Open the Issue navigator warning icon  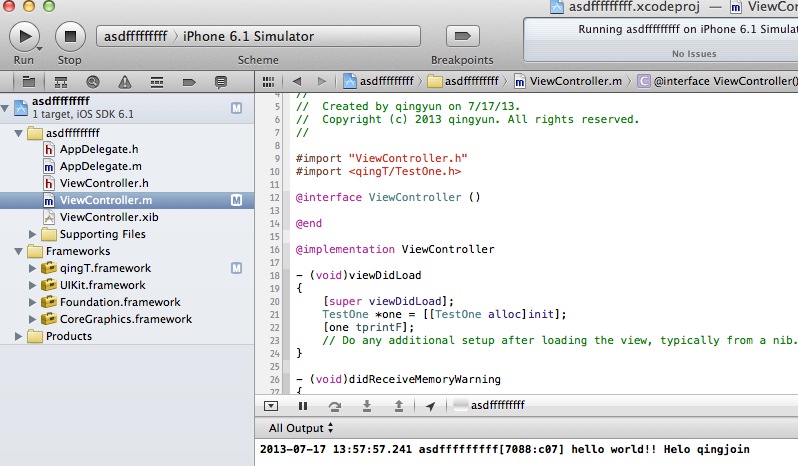(x=125, y=82)
